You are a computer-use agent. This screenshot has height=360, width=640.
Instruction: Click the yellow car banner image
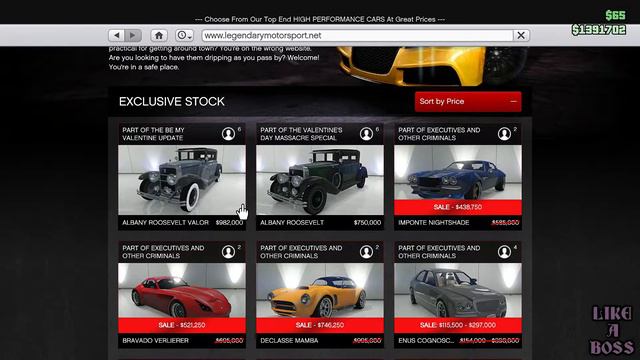pos(433,66)
